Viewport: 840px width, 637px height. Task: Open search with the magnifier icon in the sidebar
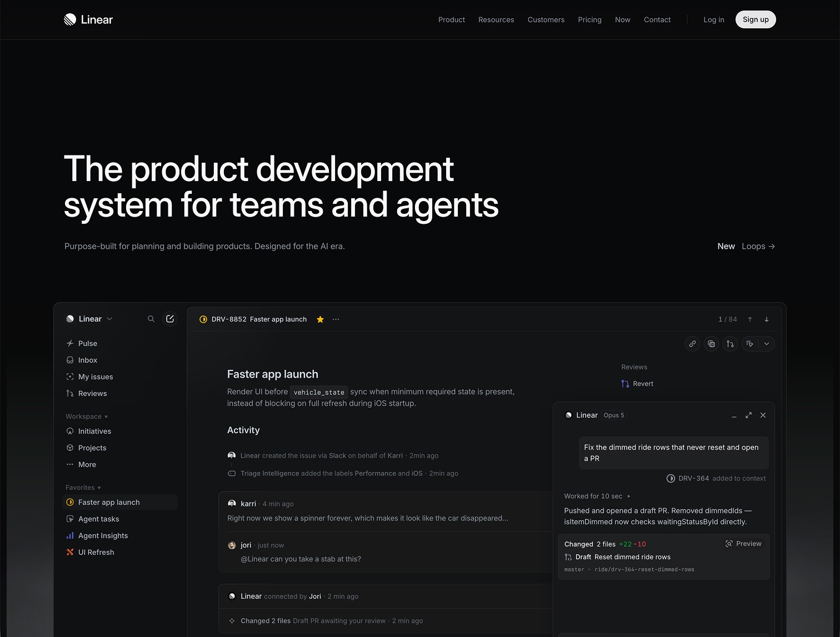pos(151,319)
